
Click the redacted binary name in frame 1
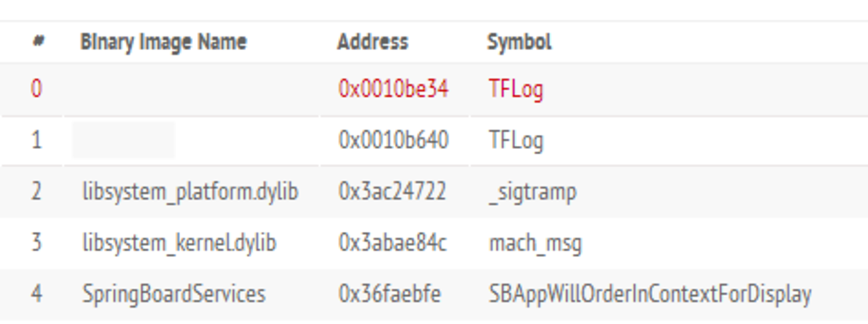[124, 140]
